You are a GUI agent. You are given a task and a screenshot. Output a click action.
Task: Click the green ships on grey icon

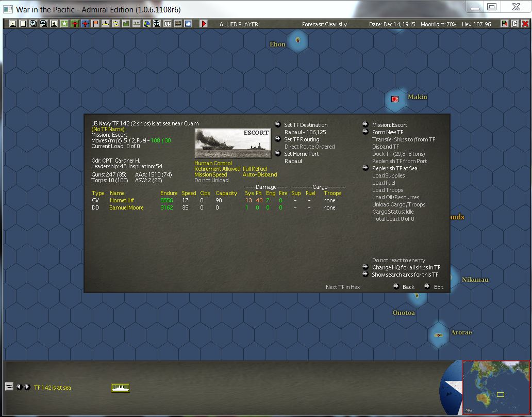point(137,24)
